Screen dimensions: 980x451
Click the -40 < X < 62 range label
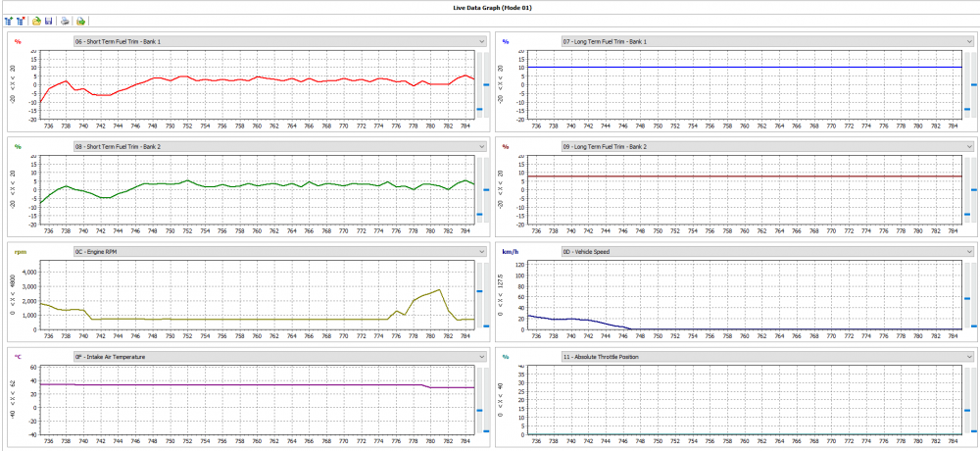(13, 401)
